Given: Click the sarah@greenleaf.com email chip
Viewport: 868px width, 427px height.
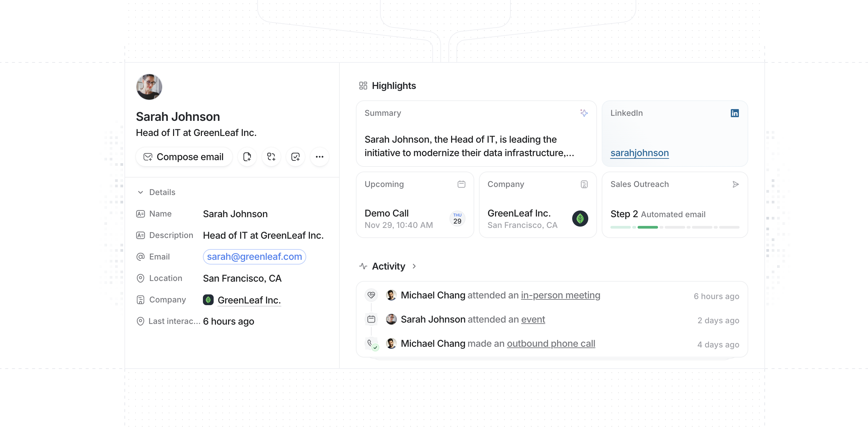Looking at the screenshot, I should tap(255, 257).
